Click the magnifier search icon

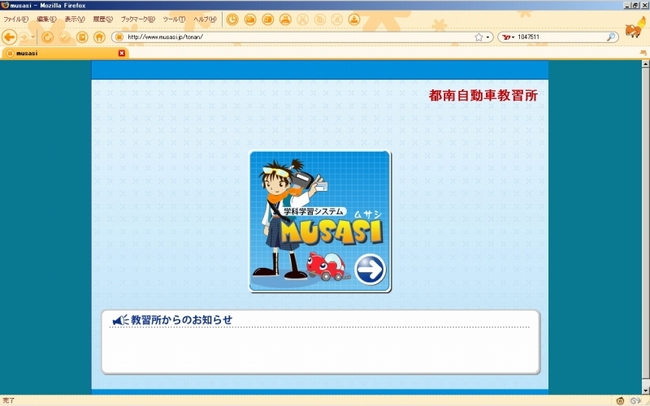click(x=611, y=37)
